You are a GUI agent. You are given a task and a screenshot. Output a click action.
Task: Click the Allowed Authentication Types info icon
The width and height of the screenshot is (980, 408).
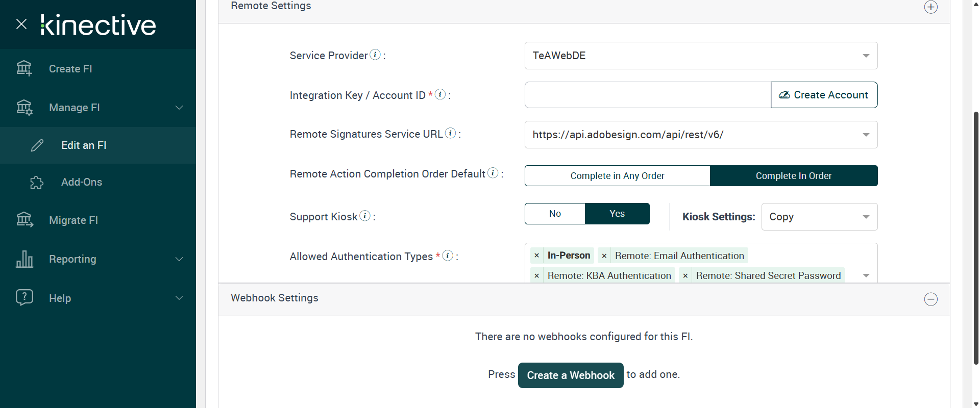coord(448,256)
